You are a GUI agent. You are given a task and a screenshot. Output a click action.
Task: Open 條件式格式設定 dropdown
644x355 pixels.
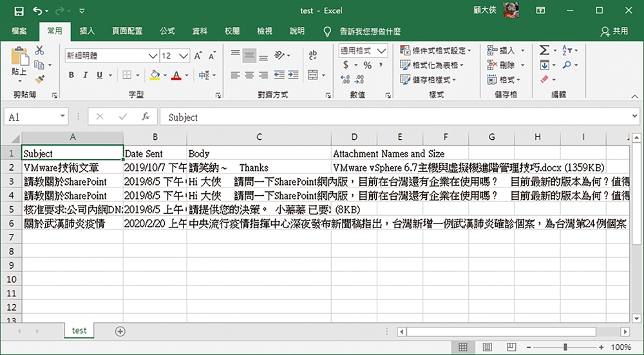pyautogui.click(x=436, y=50)
